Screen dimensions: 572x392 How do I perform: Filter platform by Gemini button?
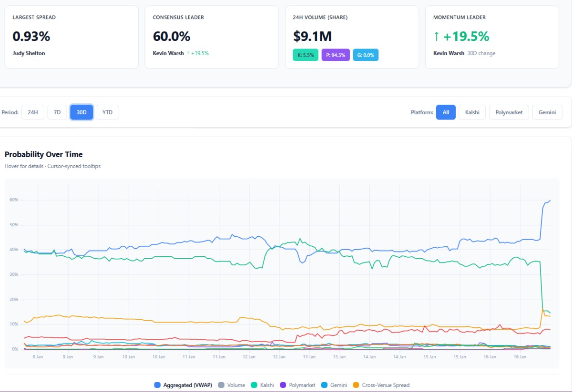tap(547, 112)
